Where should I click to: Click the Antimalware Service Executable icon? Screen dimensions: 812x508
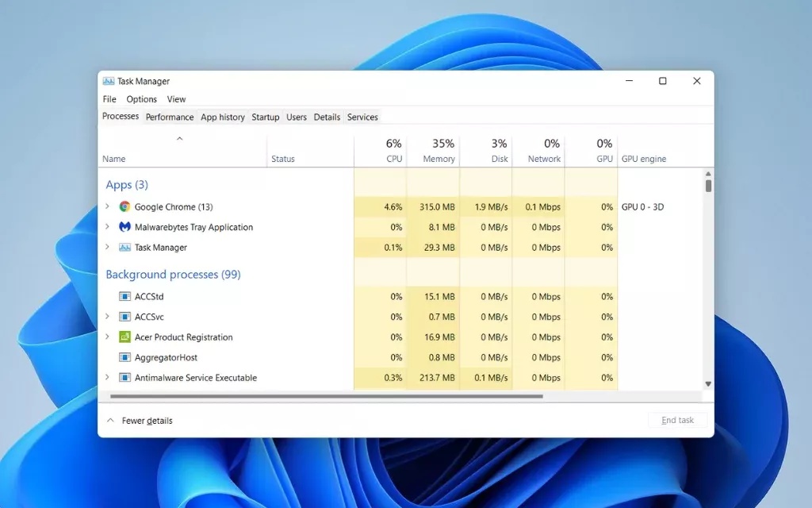coord(124,378)
